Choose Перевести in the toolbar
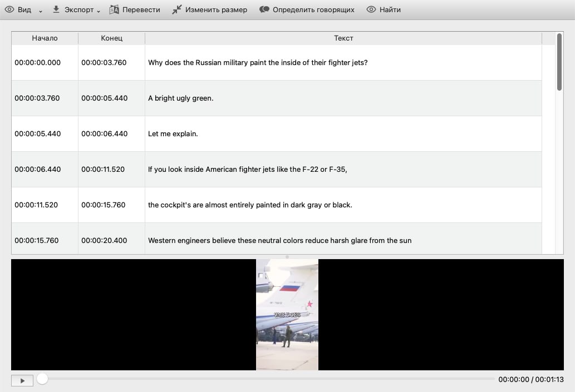Screen dimensions: 575x392 pyautogui.click(x=141, y=9)
